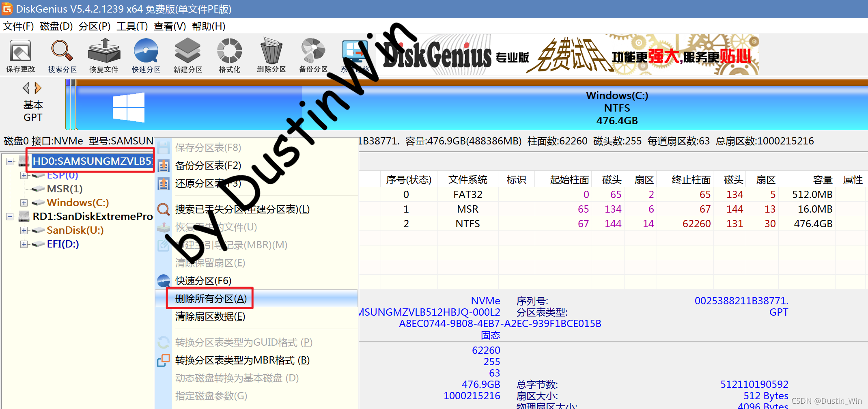
Task: Choose 删除所有分区(A) in context menu
Action: (x=256, y=299)
